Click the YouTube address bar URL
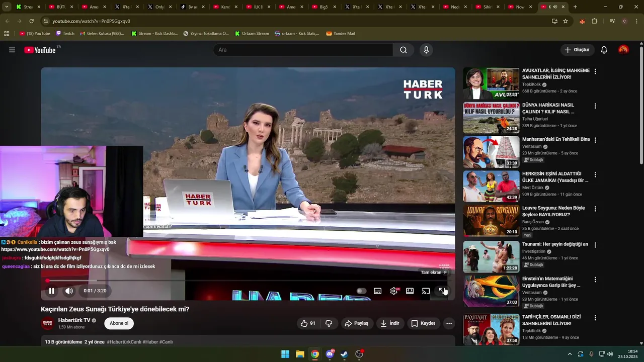Screen dimensions: 644x362 pos(91,21)
